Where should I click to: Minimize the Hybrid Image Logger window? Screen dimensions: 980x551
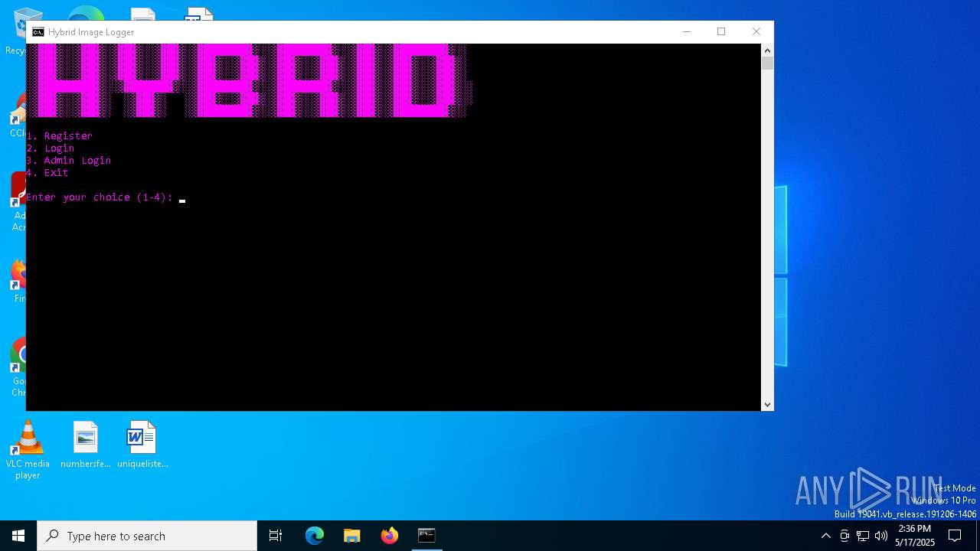pos(687,31)
